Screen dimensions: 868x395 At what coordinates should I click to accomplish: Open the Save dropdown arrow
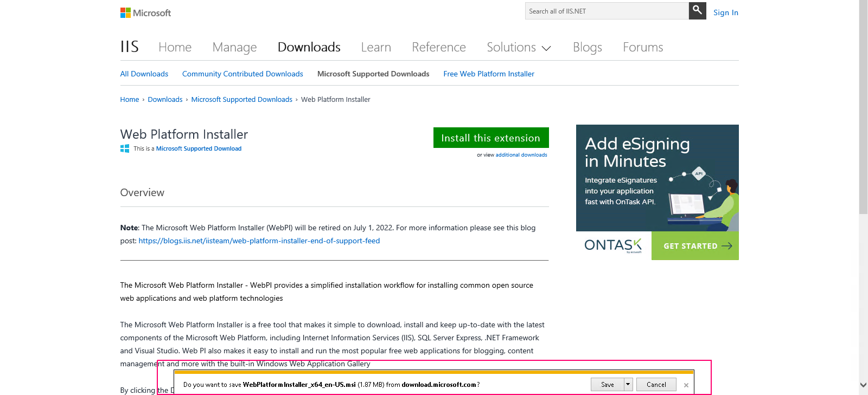(x=628, y=385)
